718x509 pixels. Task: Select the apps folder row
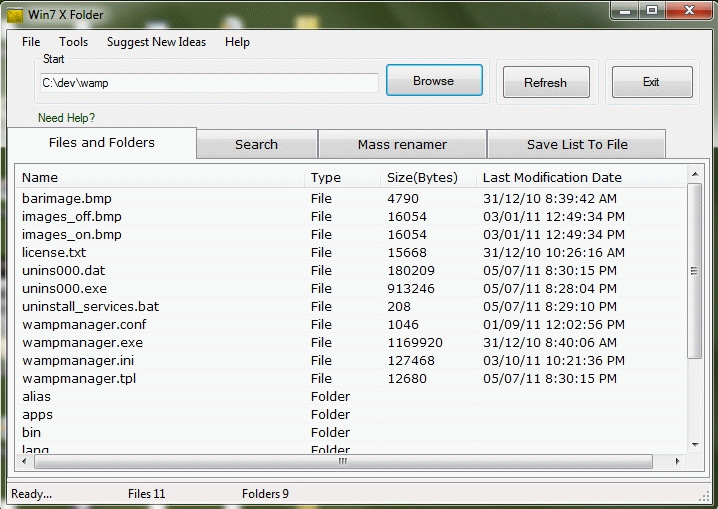tap(351, 415)
